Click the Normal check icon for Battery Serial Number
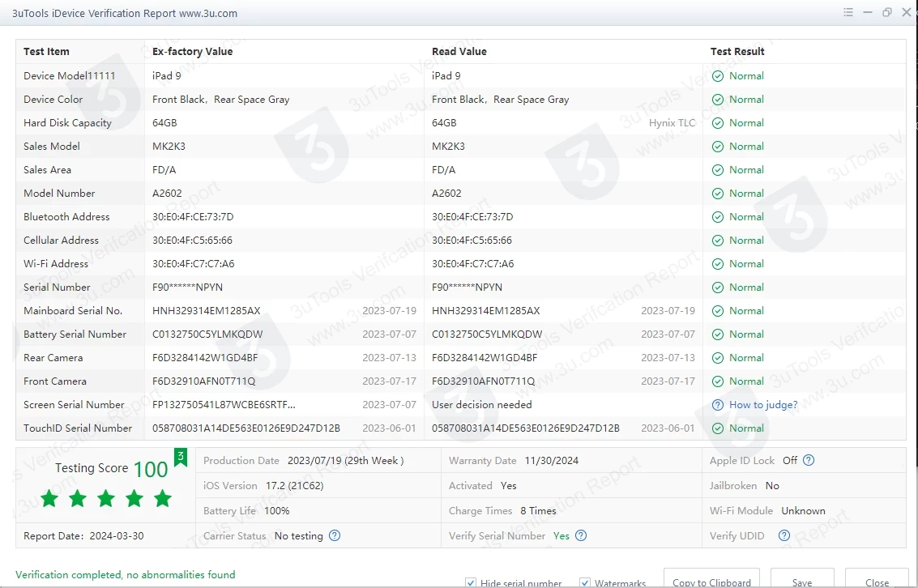918x588 pixels. tap(717, 334)
